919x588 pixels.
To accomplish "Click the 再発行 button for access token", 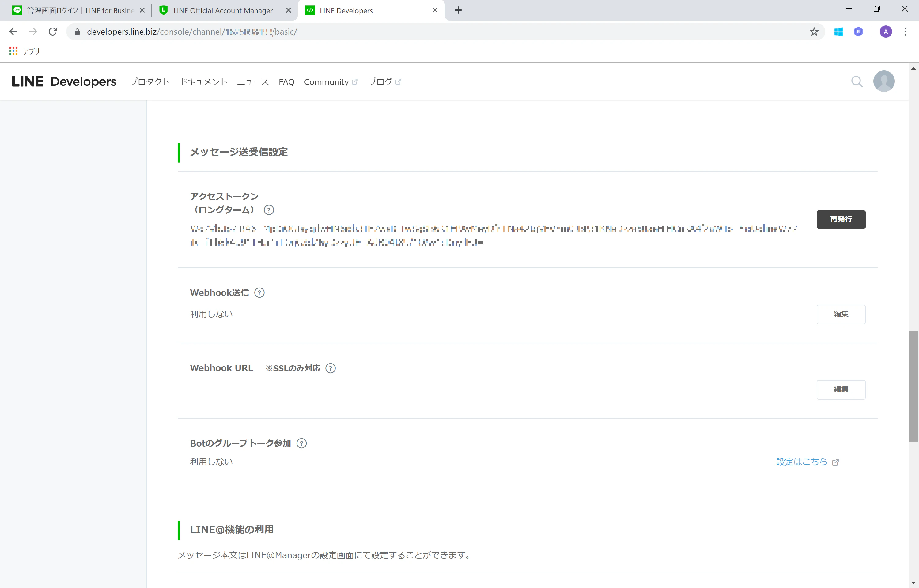I will click(841, 220).
